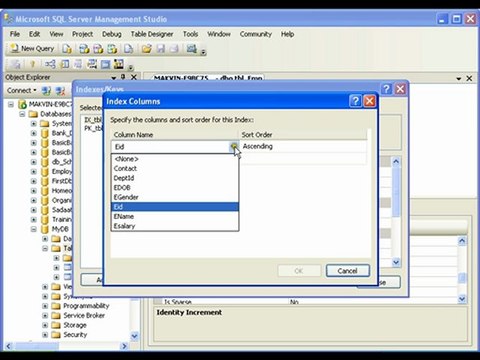Expand the Storage folder node
This screenshot has height=360, width=480.
[x=45, y=325]
